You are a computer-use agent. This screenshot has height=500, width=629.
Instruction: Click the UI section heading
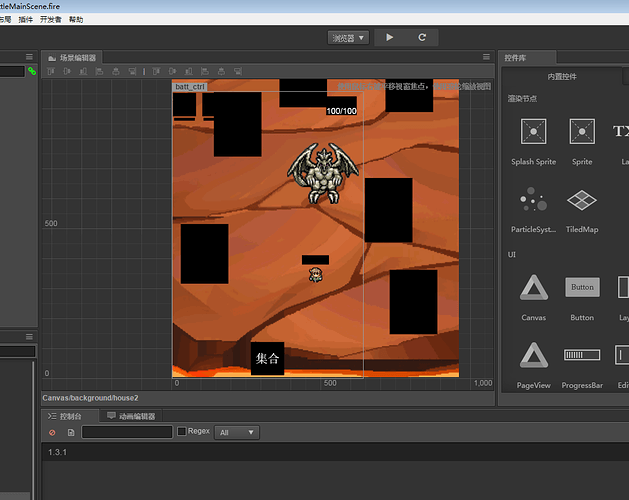tap(511, 254)
